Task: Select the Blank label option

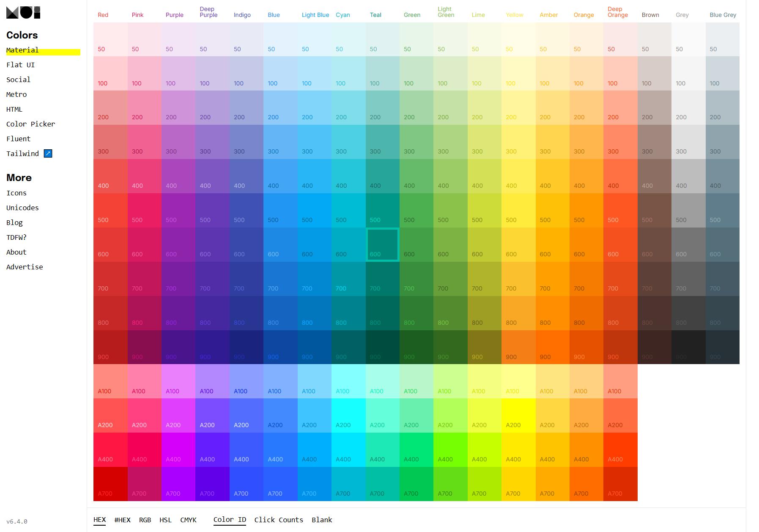Action: [322, 520]
